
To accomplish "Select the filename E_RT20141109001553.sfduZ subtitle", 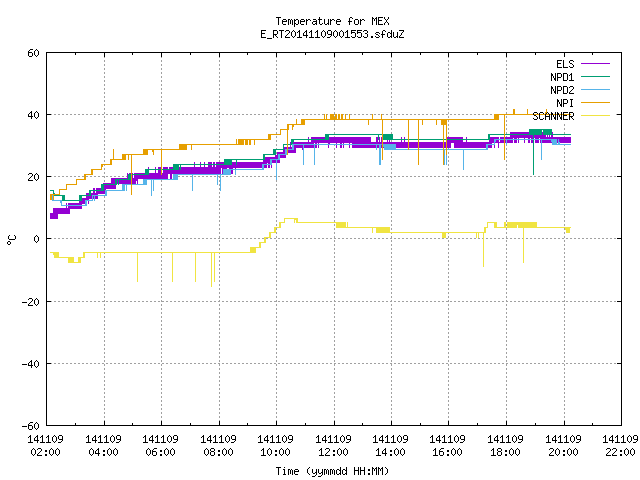I will pyautogui.click(x=332, y=34).
